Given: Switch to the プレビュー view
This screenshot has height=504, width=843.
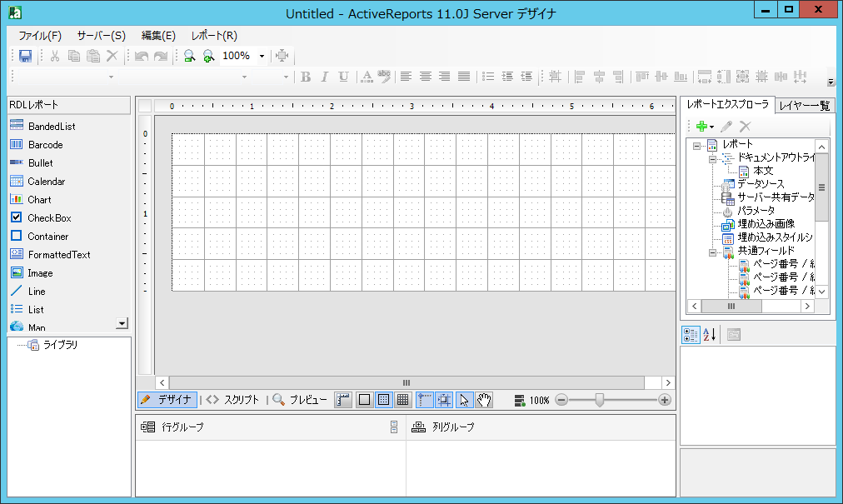Looking at the screenshot, I should point(301,400).
